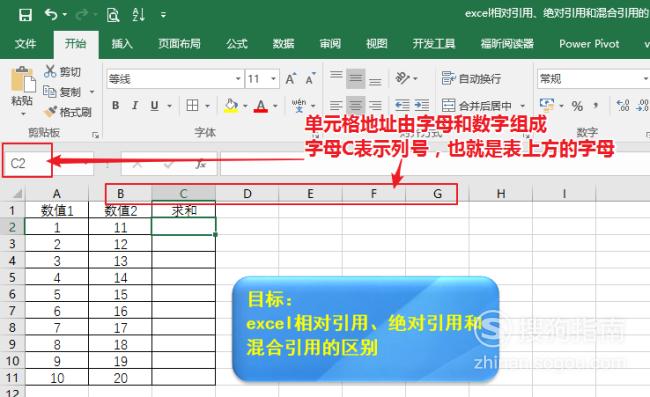Screen dimensions: 650x397
Task: Click the Middle Align icon
Action: pyautogui.click(x=355, y=78)
